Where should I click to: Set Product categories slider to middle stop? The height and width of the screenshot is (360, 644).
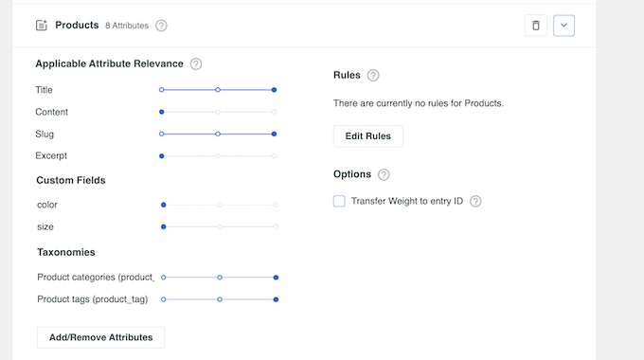pyautogui.click(x=220, y=278)
